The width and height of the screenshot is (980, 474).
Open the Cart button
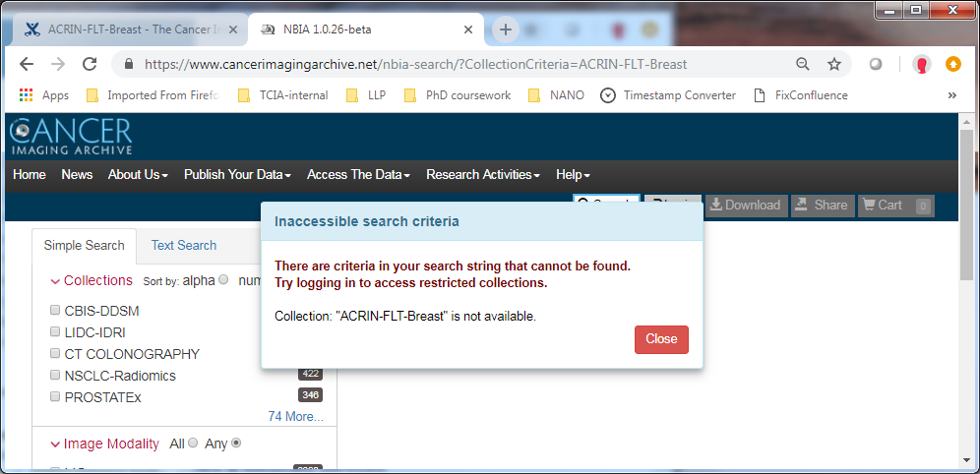[895, 205]
